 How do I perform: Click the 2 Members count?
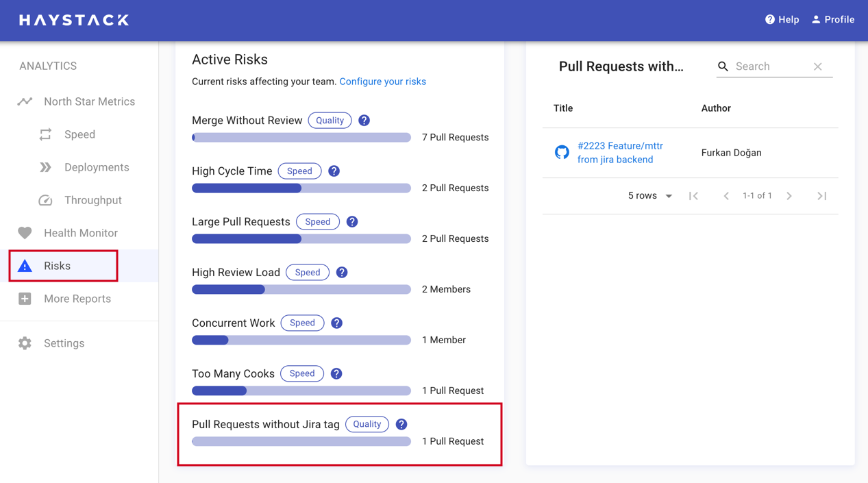click(446, 290)
